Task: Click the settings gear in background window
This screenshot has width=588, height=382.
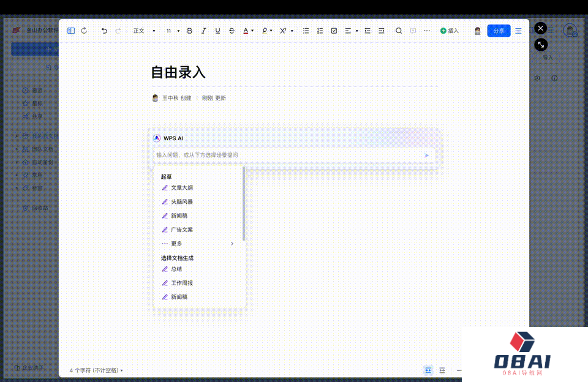Action: (x=537, y=78)
